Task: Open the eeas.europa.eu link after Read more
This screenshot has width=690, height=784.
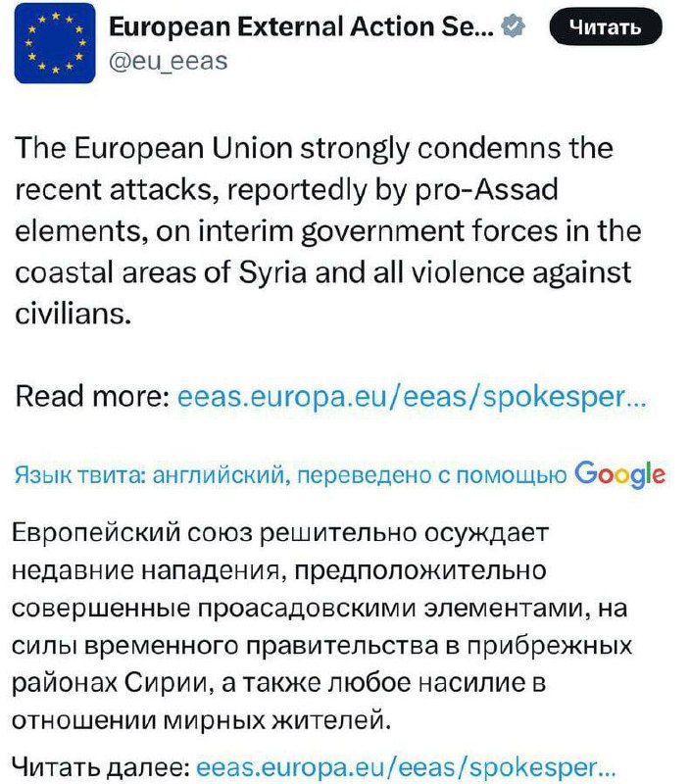Action: click(411, 399)
